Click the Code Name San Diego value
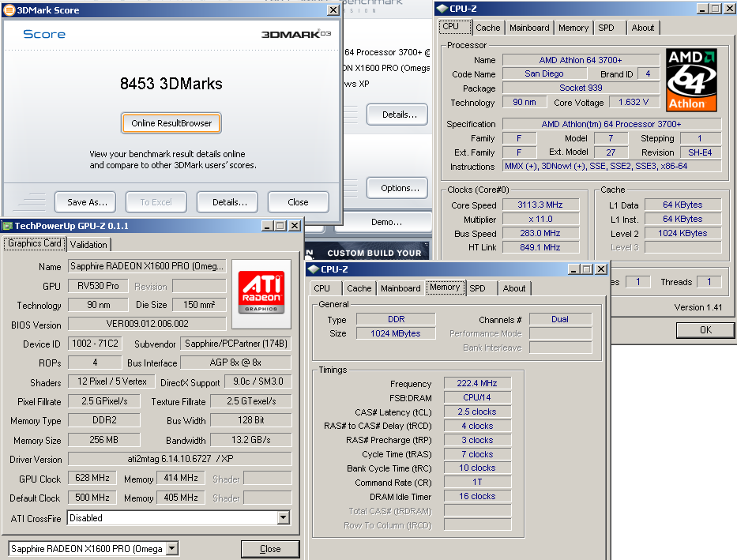 (x=544, y=73)
